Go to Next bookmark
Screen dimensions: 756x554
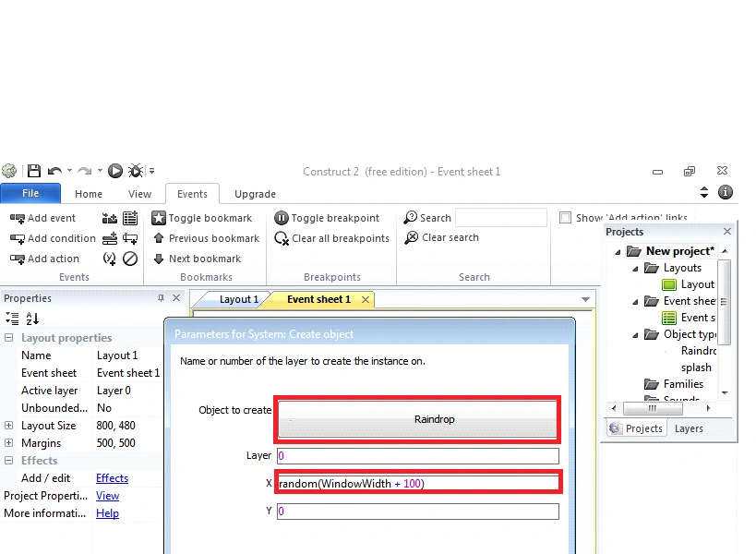(x=198, y=259)
